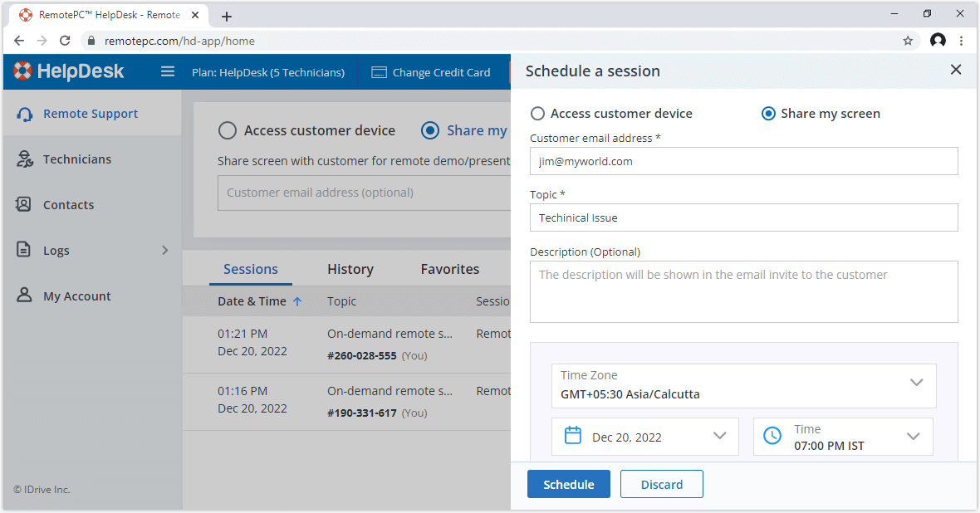Click © IDrive Inc. footer text
Screen dimensions: 980x513
(x=42, y=490)
